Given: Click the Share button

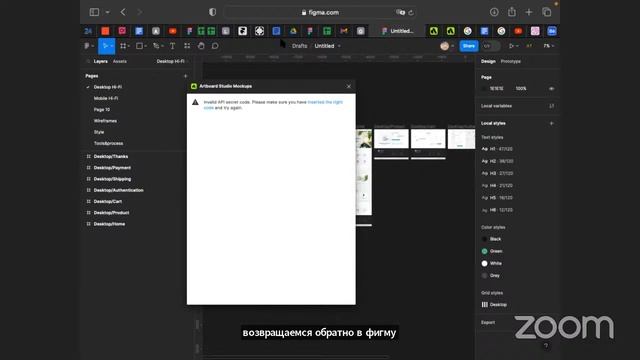Looking at the screenshot, I should (x=469, y=46).
